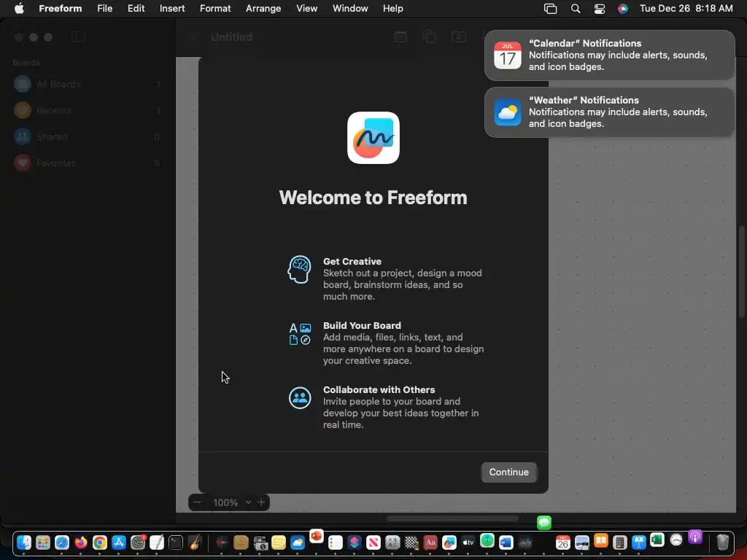
Task: Open the Format menu
Action: pos(215,9)
